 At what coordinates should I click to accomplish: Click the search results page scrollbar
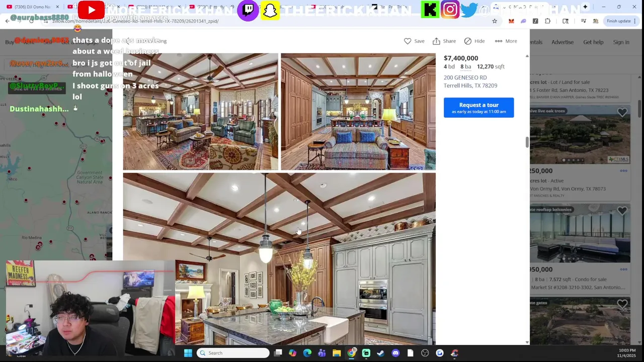[x=640, y=108]
